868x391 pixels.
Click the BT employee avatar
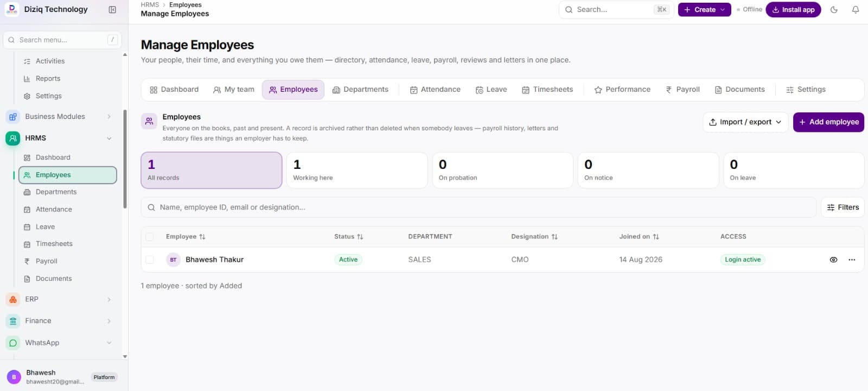(x=173, y=260)
